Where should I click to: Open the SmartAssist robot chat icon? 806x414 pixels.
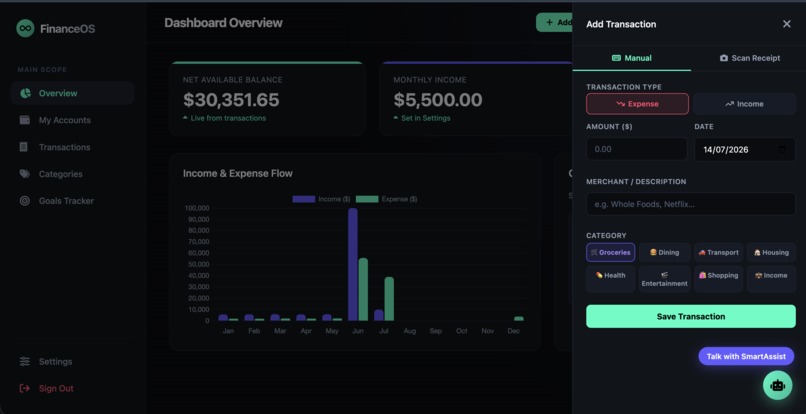[x=777, y=385]
